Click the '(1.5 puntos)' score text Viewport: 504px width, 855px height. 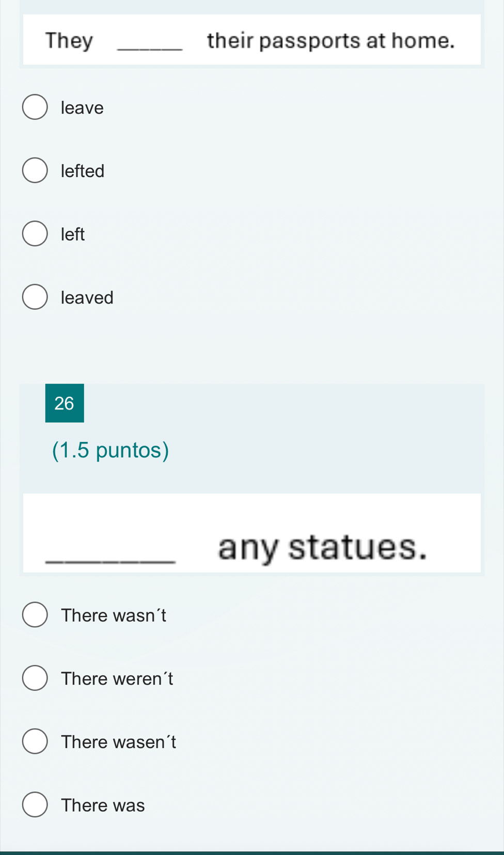[111, 450]
